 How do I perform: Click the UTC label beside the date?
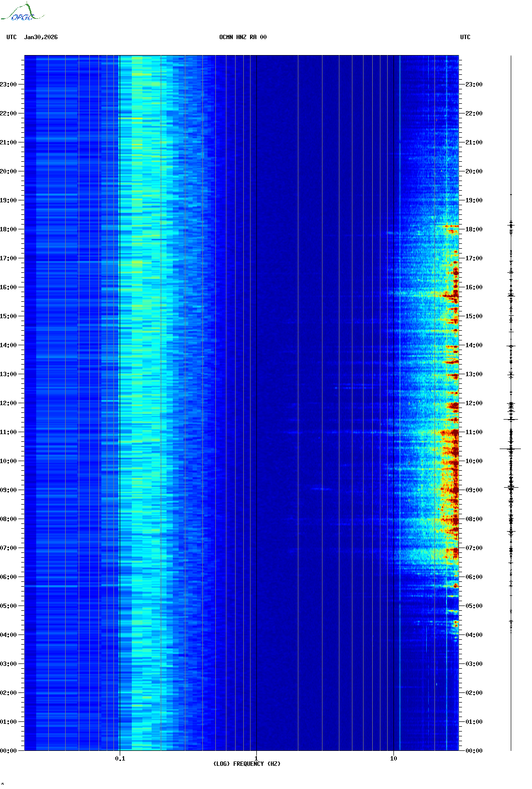tap(12, 37)
